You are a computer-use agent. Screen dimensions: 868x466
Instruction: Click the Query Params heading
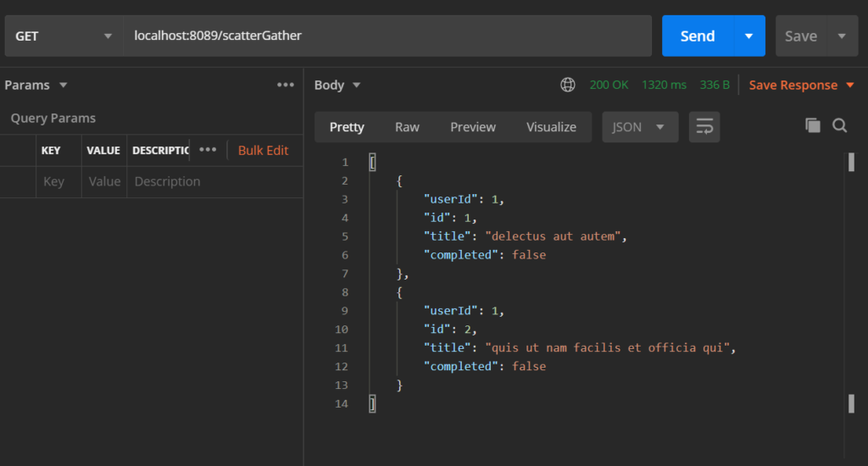click(x=53, y=118)
